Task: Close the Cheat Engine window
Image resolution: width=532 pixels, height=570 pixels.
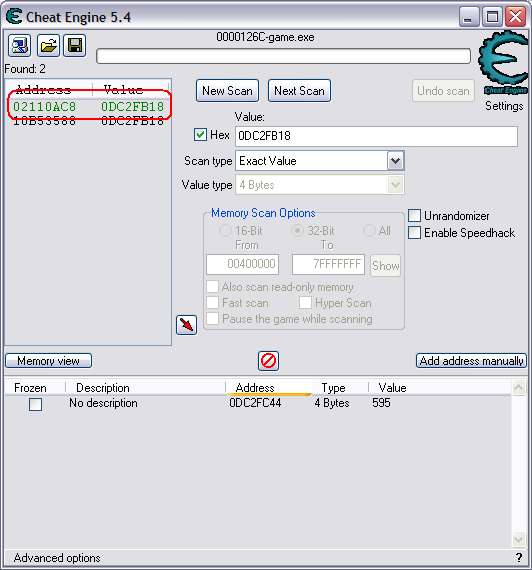Action: [x=516, y=16]
